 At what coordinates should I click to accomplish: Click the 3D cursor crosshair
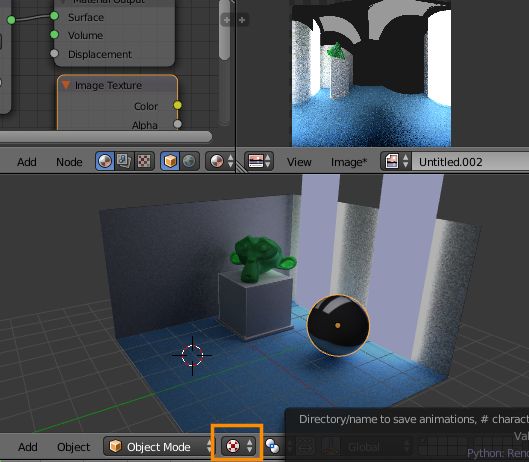click(192, 355)
